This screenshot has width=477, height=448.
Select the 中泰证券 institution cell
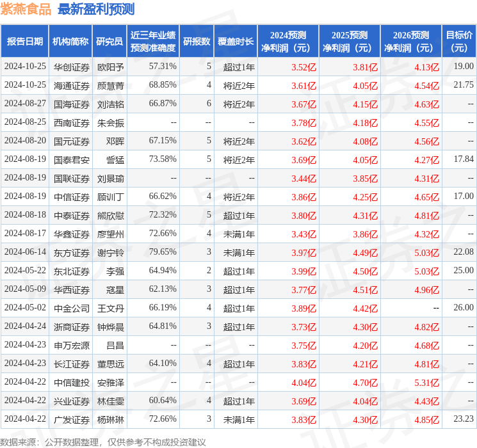(x=72, y=216)
